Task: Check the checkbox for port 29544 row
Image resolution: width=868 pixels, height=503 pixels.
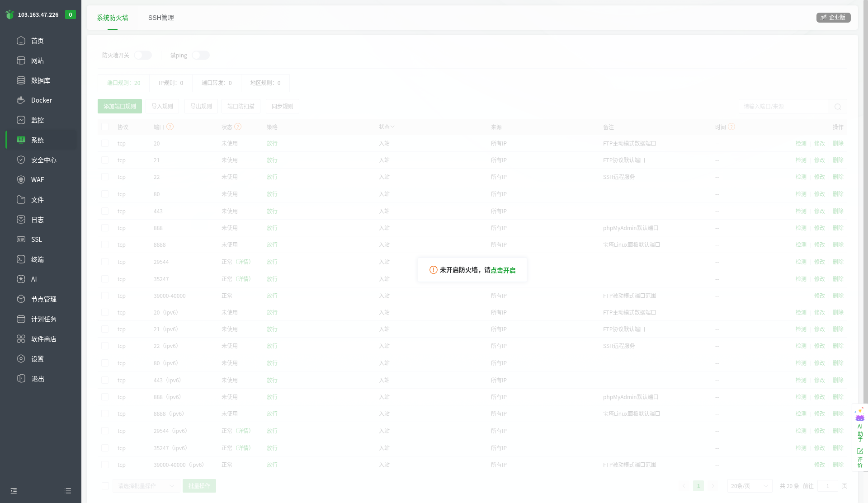Action: (105, 262)
